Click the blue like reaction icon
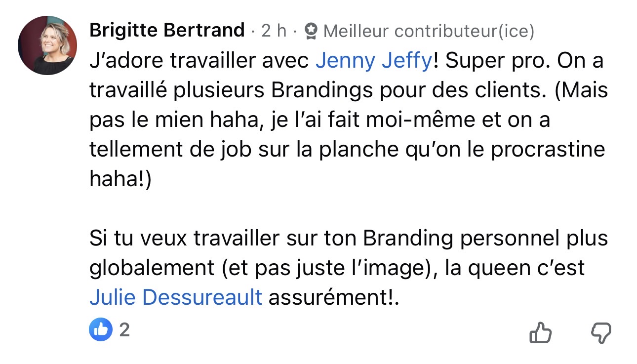 click(101, 329)
